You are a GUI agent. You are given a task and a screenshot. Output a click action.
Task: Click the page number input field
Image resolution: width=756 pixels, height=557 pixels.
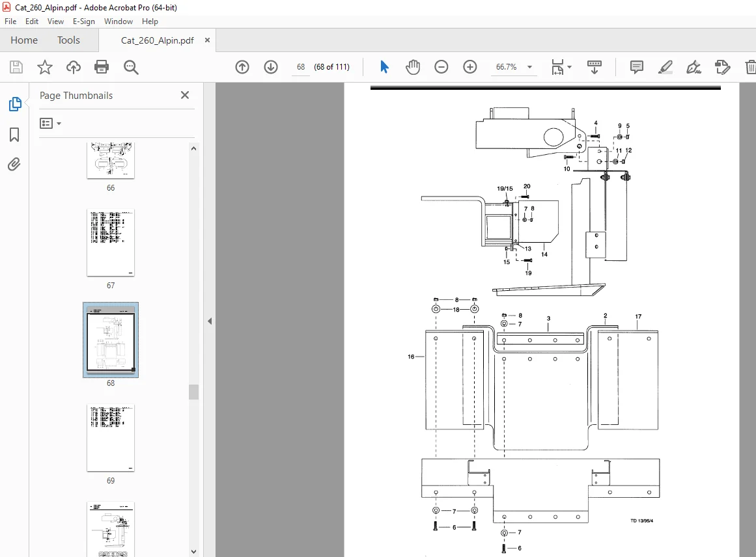pos(301,67)
